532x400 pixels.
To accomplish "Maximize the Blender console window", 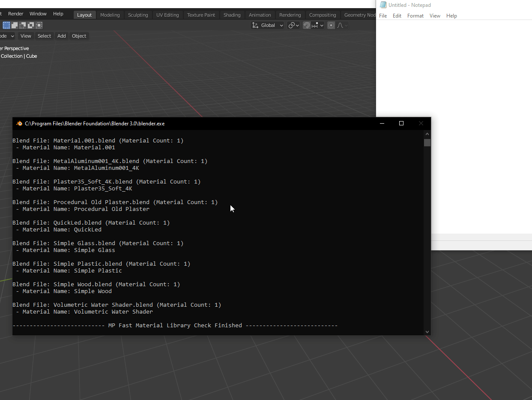I will point(401,123).
